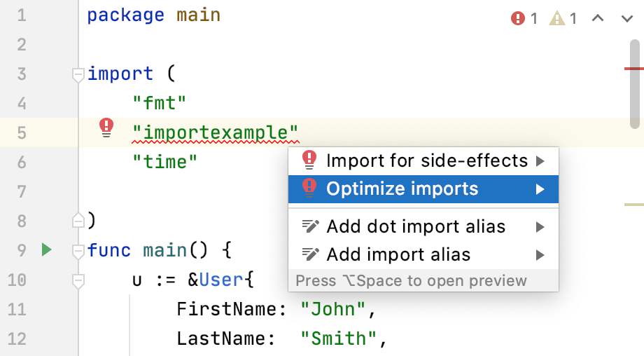Collapse the import block fold marker
644x356 pixels.
(78, 74)
